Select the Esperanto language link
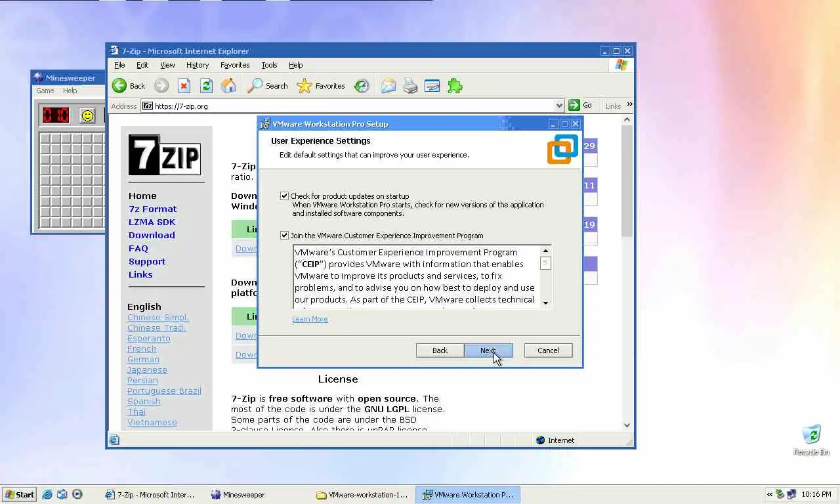This screenshot has width=840, height=504. 149,338
